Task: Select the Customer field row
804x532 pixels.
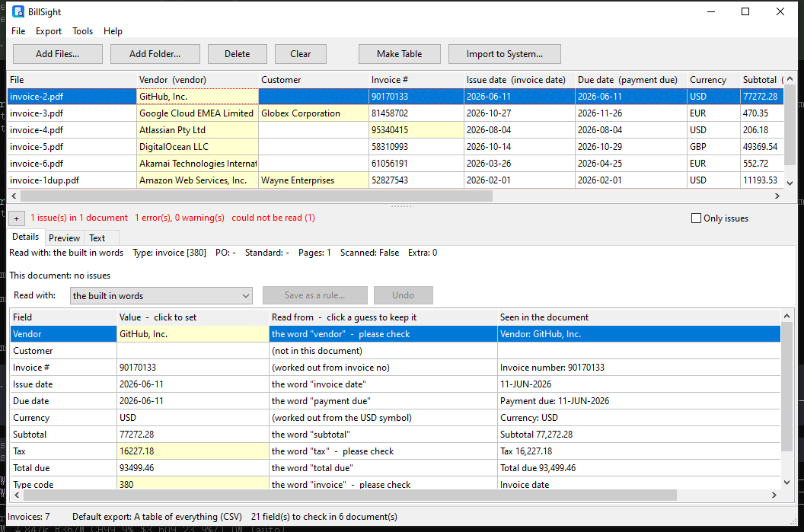Action: [x=395, y=351]
